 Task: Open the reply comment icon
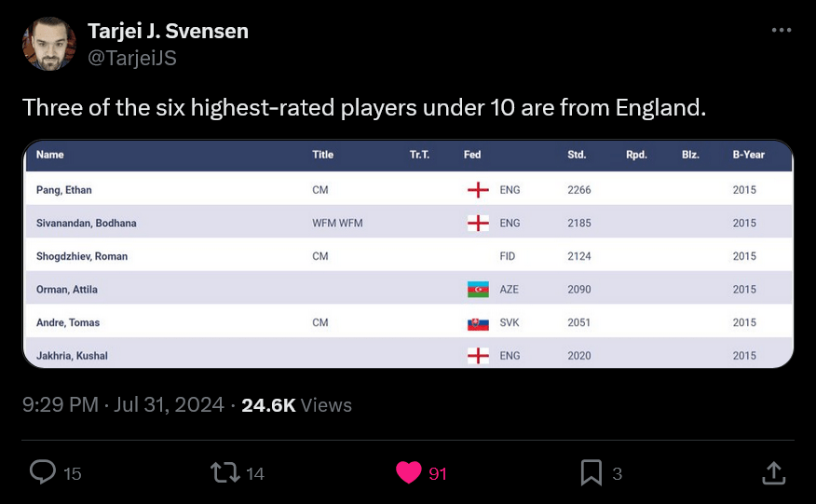click(43, 472)
